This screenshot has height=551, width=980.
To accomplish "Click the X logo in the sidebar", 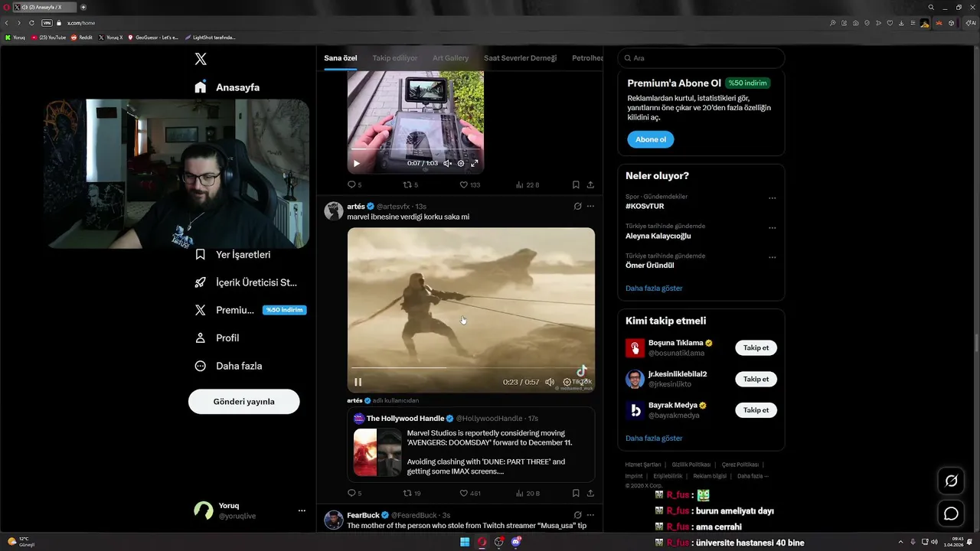I will [201, 59].
